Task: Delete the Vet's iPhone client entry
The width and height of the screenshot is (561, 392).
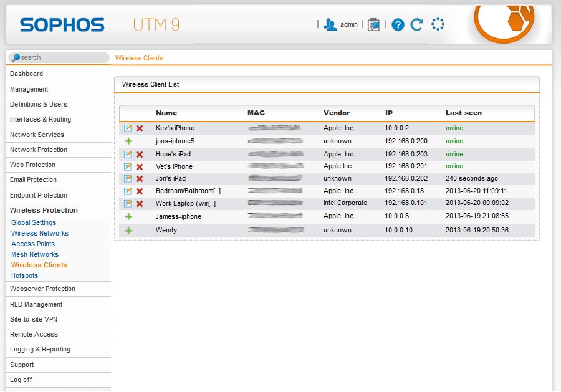Action: 140,166
